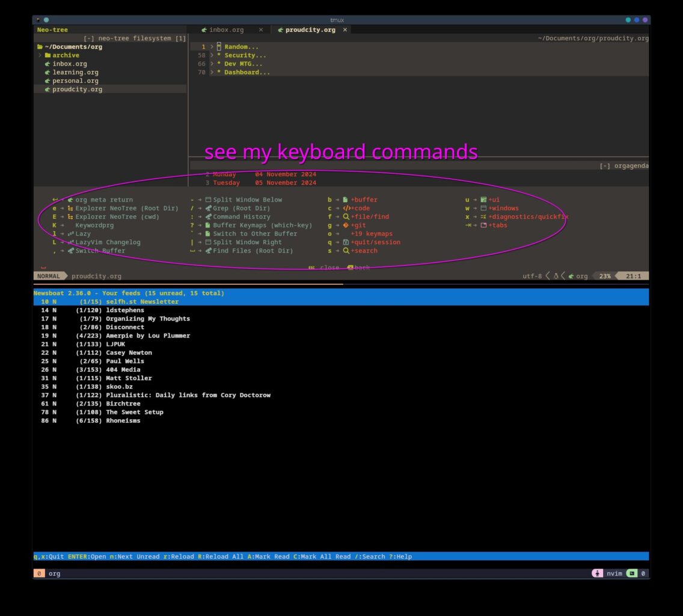Click the Split Window Below icon
Screen dimensions: 683x616
pos(208,200)
